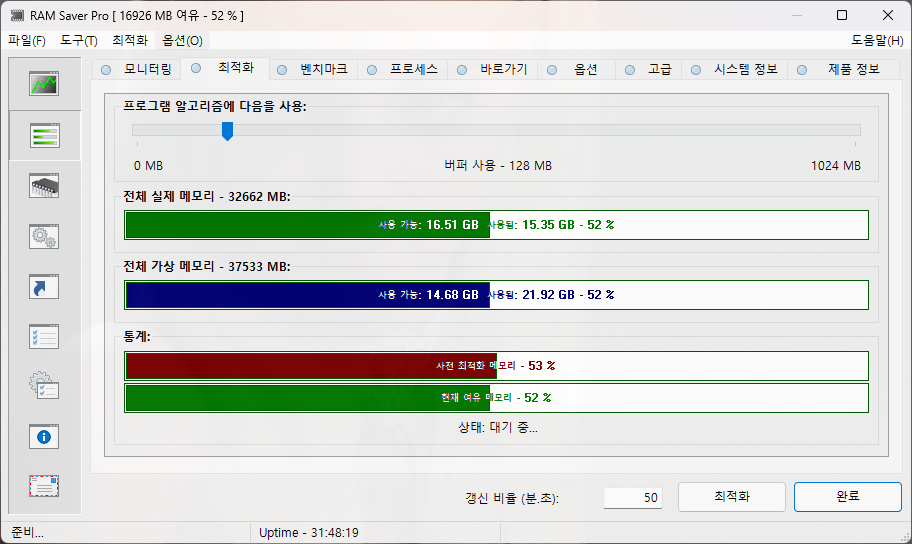Open the 파일(F) menu

[x=27, y=41]
